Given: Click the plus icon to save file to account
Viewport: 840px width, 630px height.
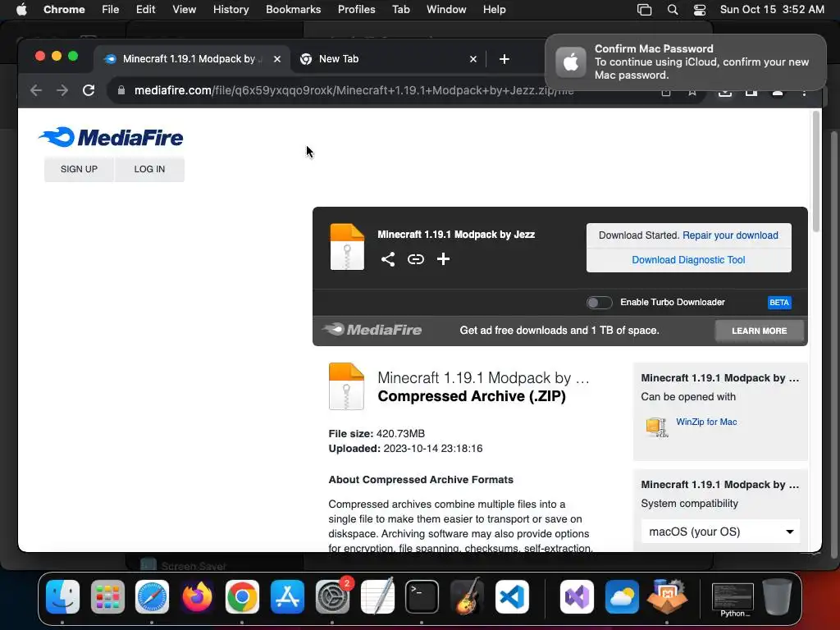Looking at the screenshot, I should point(443,259).
